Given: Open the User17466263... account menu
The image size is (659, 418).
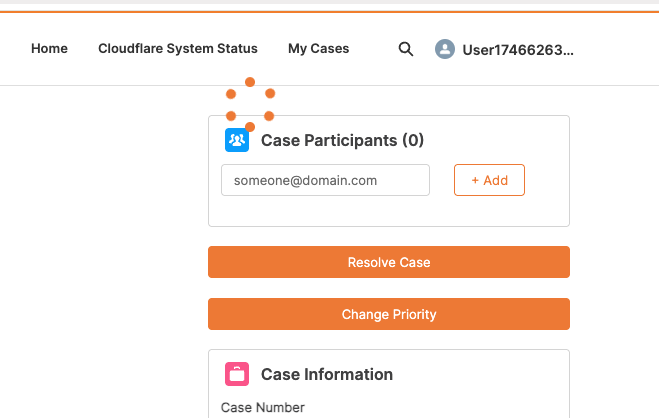Looking at the screenshot, I should tap(518, 50).
